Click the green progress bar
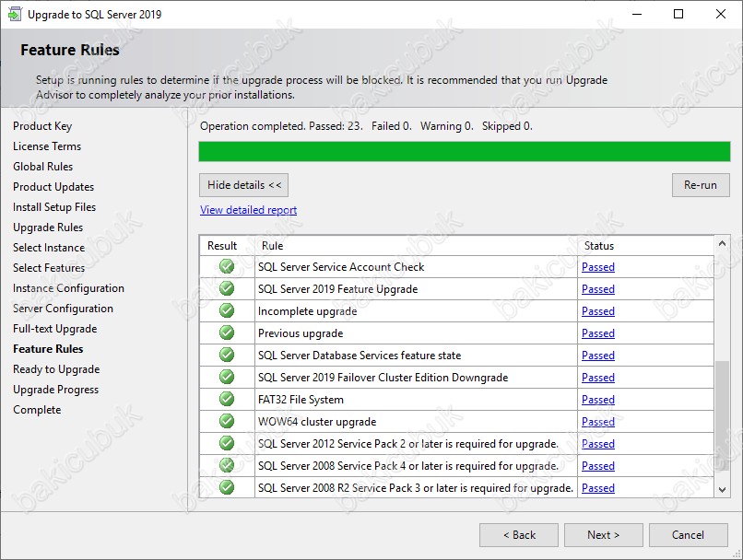The image size is (743, 560). click(x=465, y=151)
